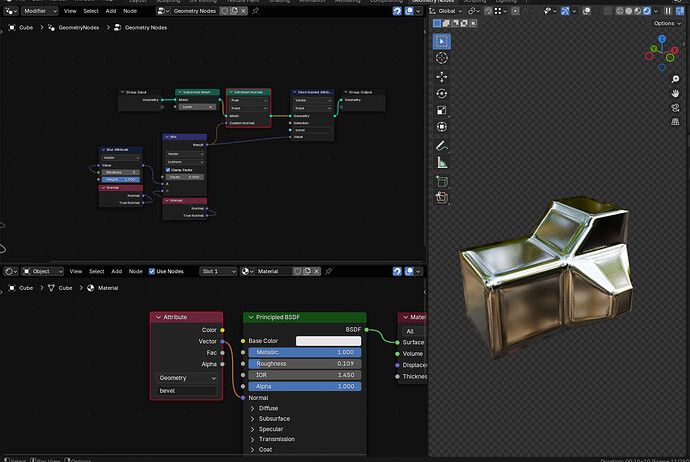Viewport: 690px width, 462px height.
Task: Select material preview shading
Action: [x=638, y=11]
